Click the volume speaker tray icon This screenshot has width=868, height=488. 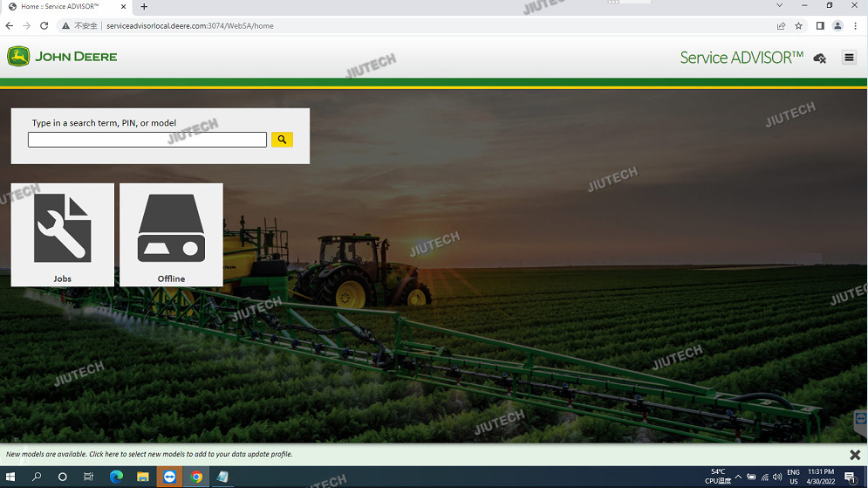[x=777, y=477]
